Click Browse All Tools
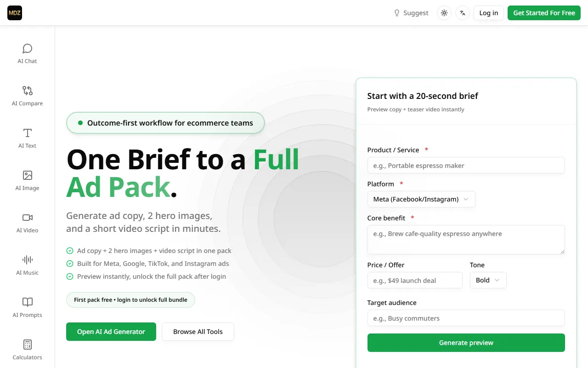The image size is (588, 368). coord(198,332)
